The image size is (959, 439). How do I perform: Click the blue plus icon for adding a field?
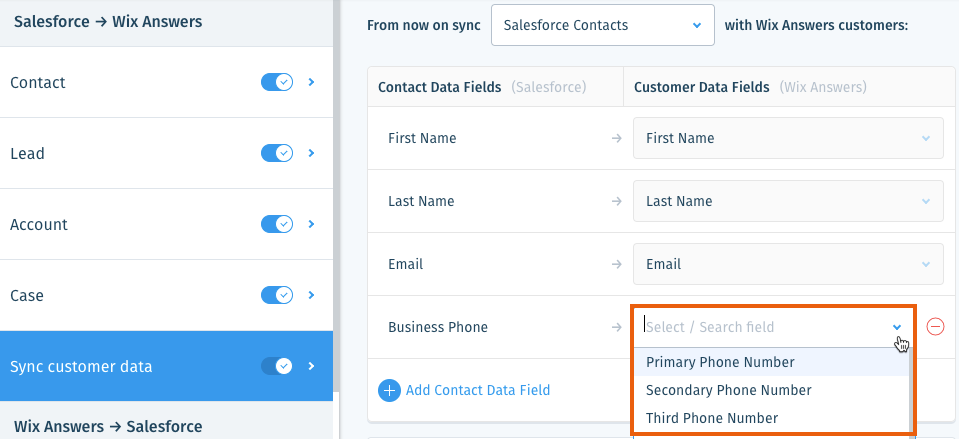[390, 390]
